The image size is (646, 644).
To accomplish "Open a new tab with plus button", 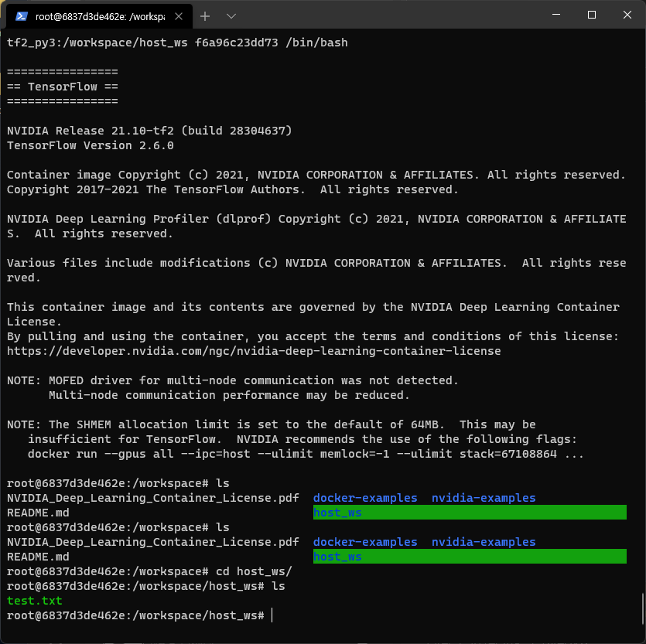I will [x=205, y=16].
